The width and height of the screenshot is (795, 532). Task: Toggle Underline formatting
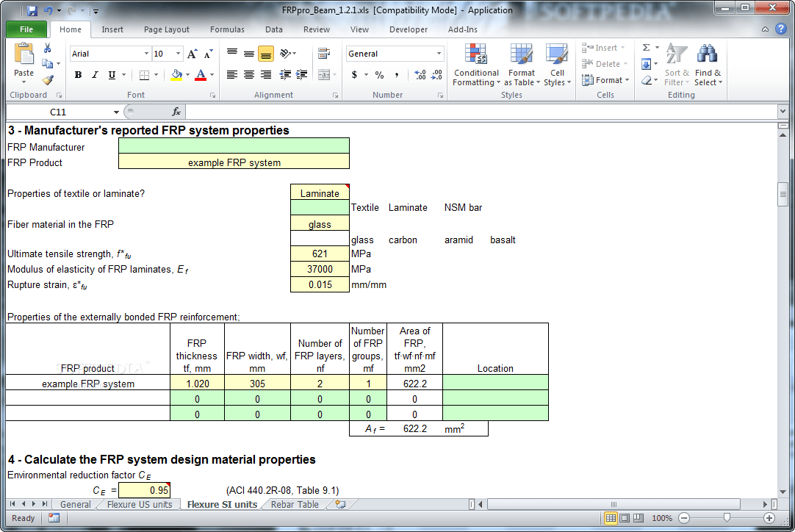(112, 75)
